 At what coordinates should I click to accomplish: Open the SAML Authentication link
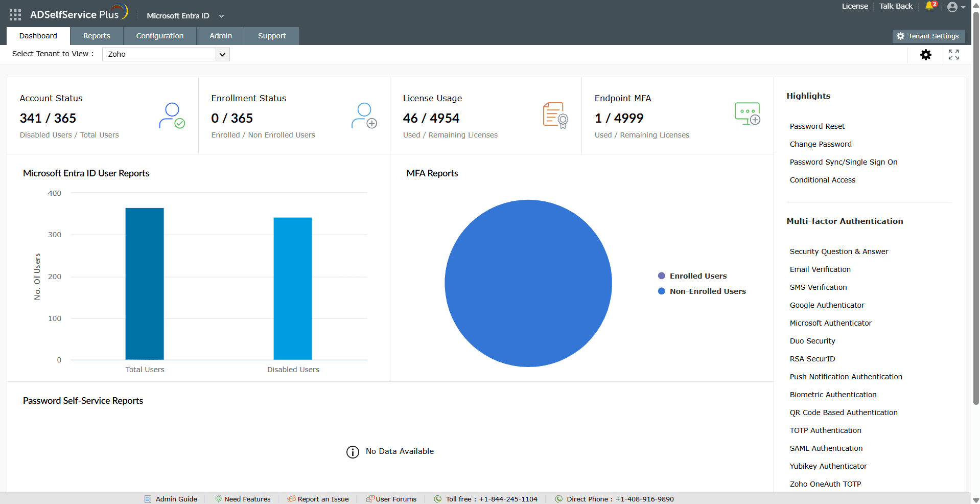pos(826,448)
